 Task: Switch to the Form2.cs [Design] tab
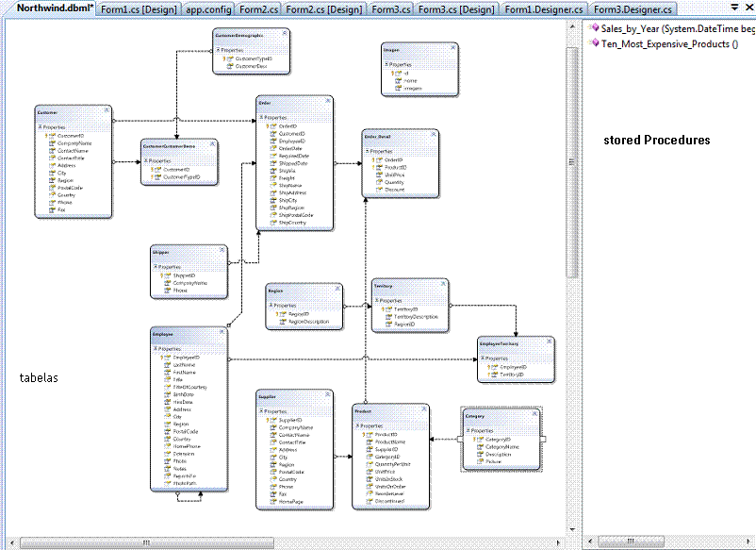324,9
